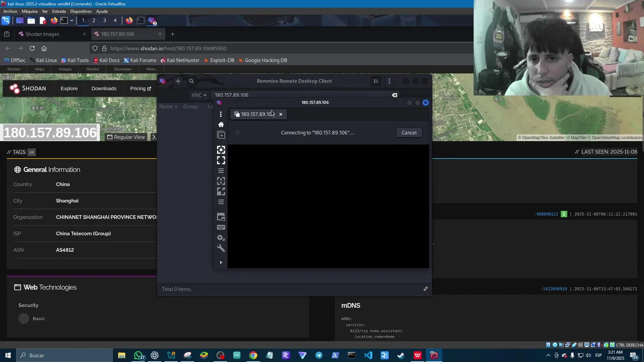Open multi-monitor settings icon in toolbar

[x=221, y=217]
